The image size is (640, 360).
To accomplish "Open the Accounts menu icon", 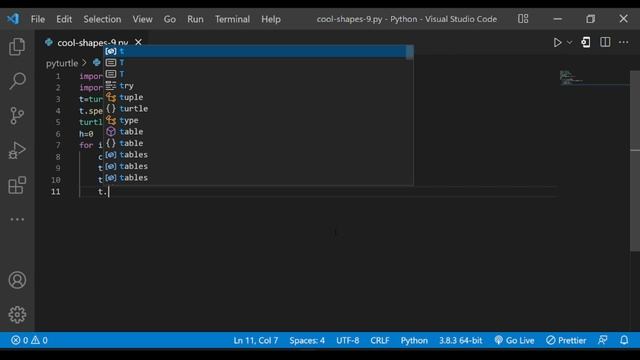I will click(x=17, y=280).
